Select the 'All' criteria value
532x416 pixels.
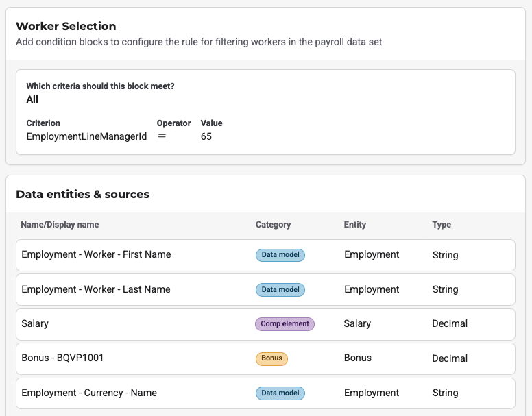point(32,99)
